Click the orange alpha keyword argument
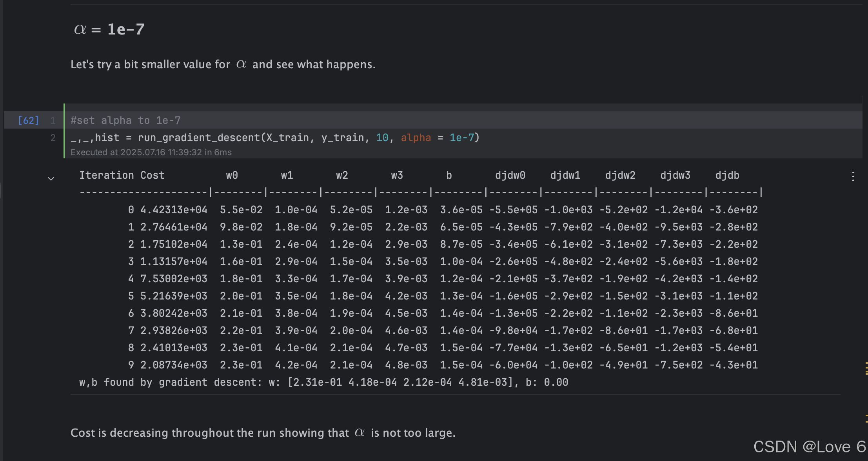Viewport: 868px width, 461px height. pos(416,138)
